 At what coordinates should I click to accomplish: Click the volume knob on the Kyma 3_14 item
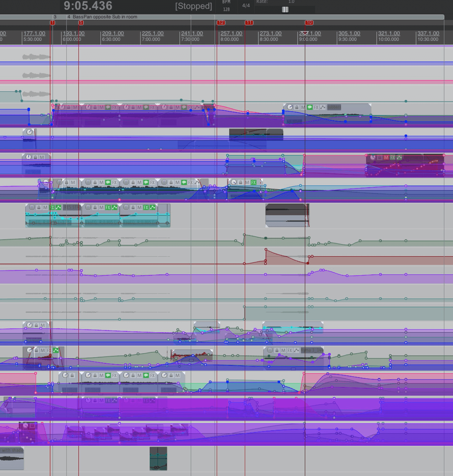click(270, 350)
